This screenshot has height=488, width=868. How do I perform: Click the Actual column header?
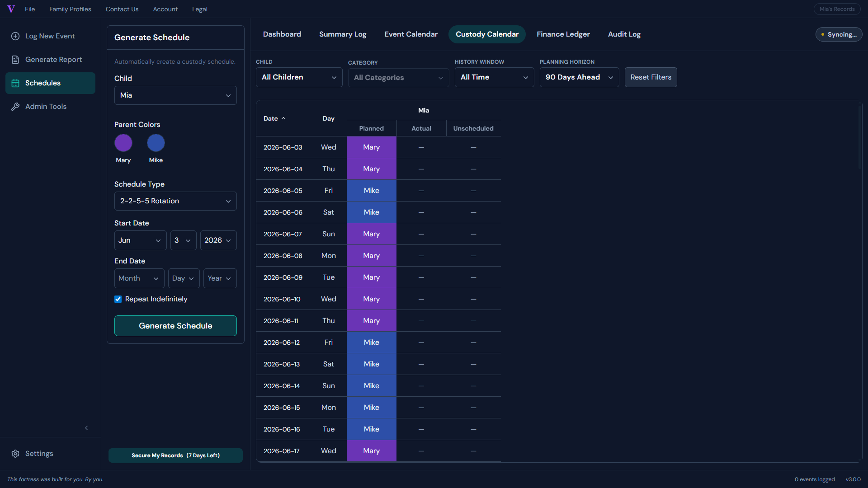coord(421,128)
